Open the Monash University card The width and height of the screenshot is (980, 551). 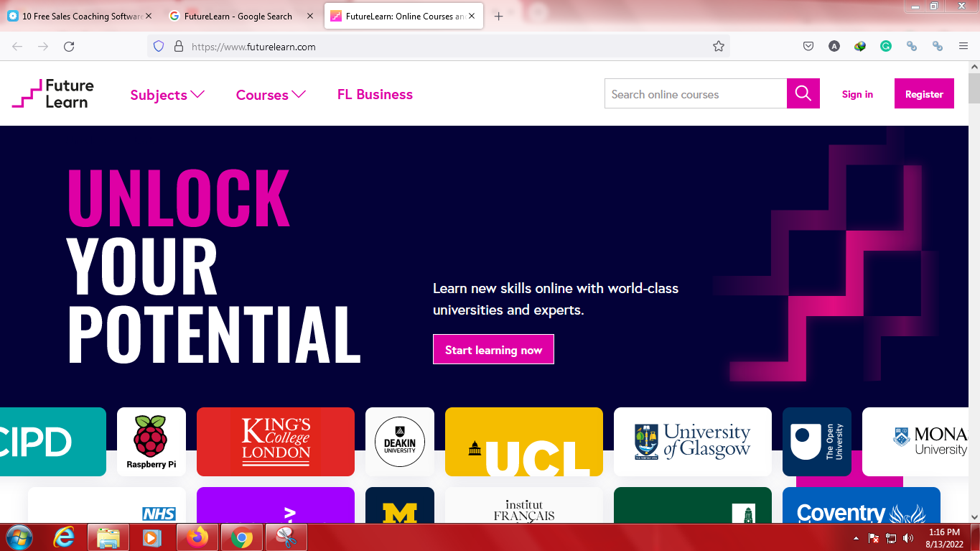point(915,442)
